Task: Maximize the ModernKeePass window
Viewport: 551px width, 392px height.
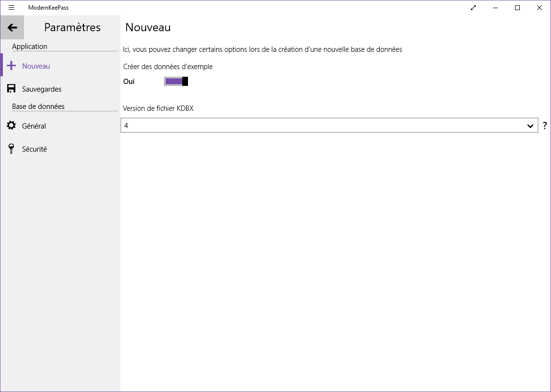Action: tap(517, 8)
